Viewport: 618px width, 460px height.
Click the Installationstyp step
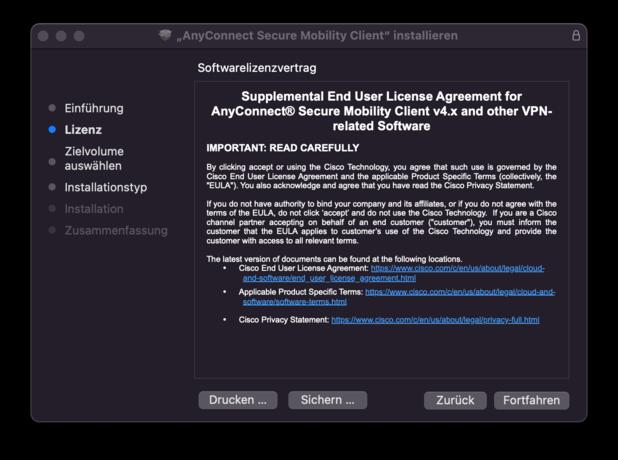click(x=105, y=187)
